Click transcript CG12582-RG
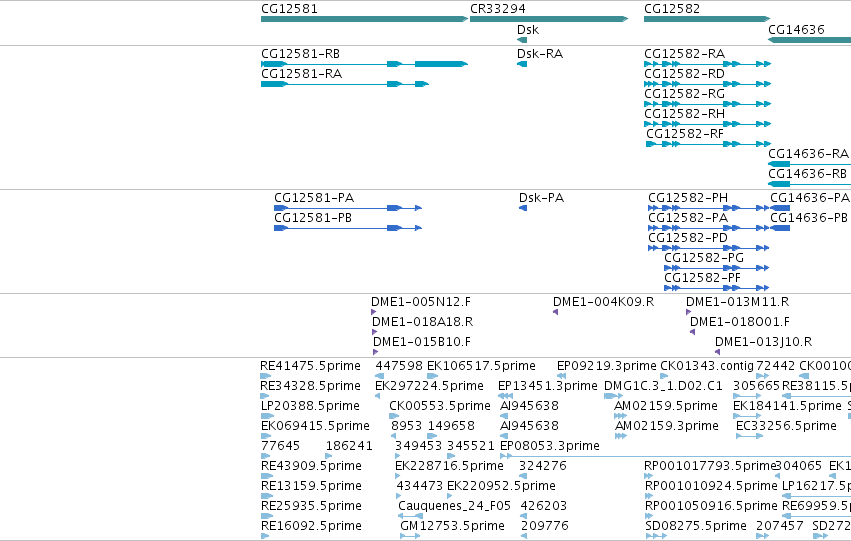 click(x=707, y=104)
